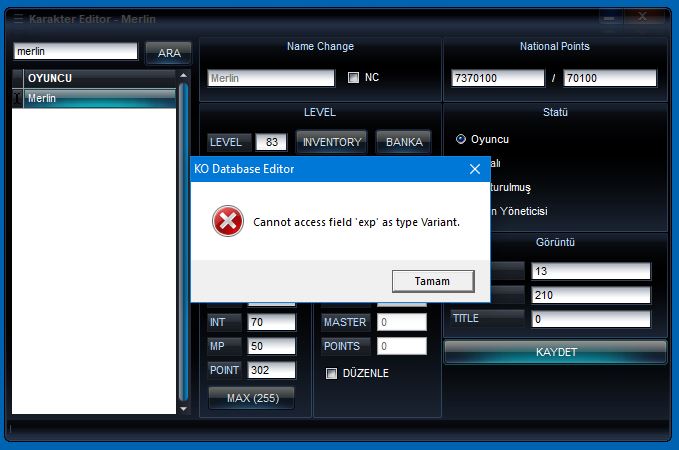Image resolution: width=679 pixels, height=450 pixels.
Task: Click the Görüntü field showing 13
Action: tap(591, 271)
